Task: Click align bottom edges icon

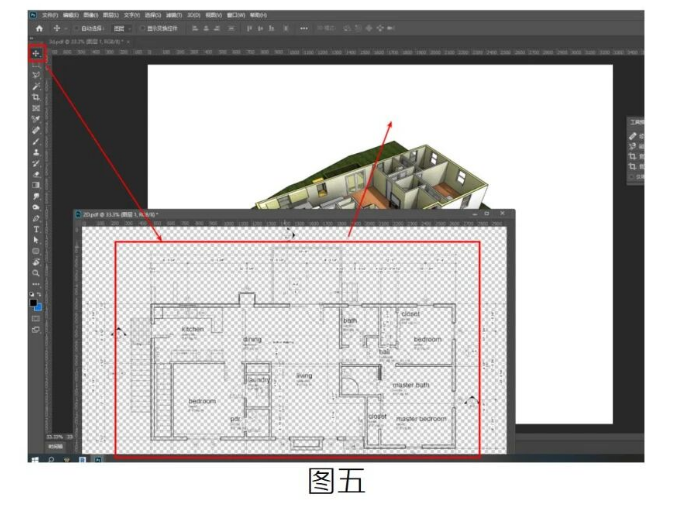Action: (272, 29)
